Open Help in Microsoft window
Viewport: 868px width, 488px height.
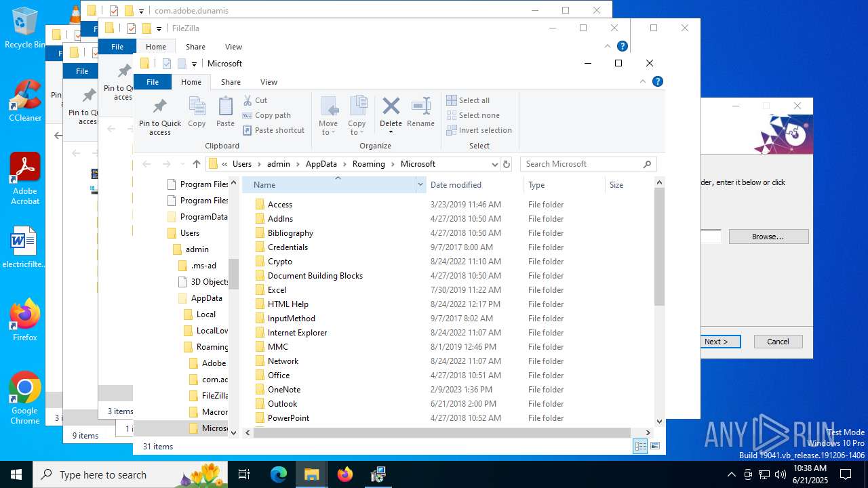coord(657,81)
